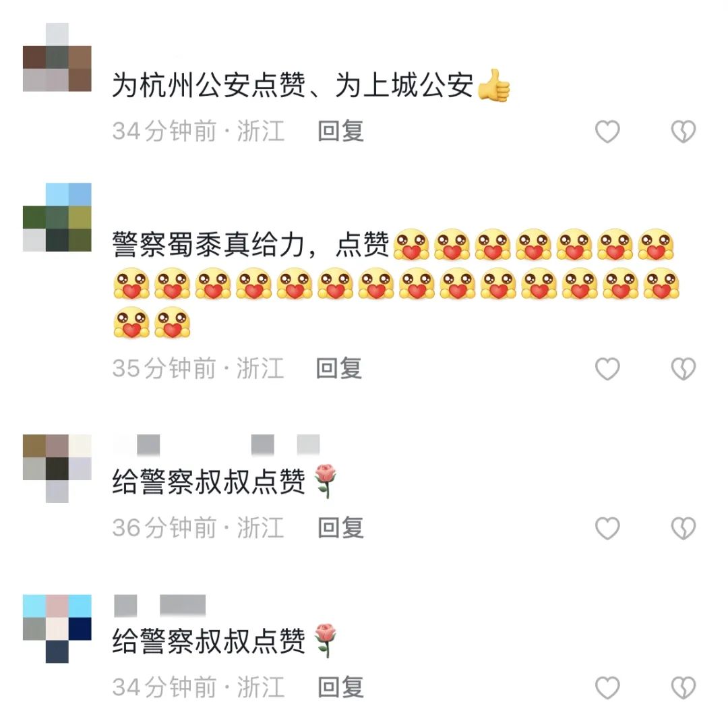The image size is (728, 725).
Task: Like the 为杭州公安点赞 comment
Action: point(607,132)
